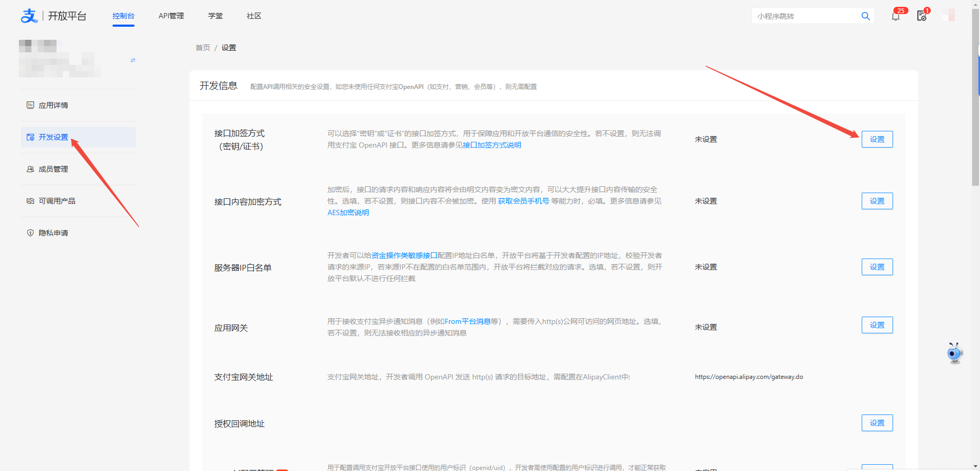Click the 成员管理 people icon
The image size is (980, 471).
(x=30, y=169)
